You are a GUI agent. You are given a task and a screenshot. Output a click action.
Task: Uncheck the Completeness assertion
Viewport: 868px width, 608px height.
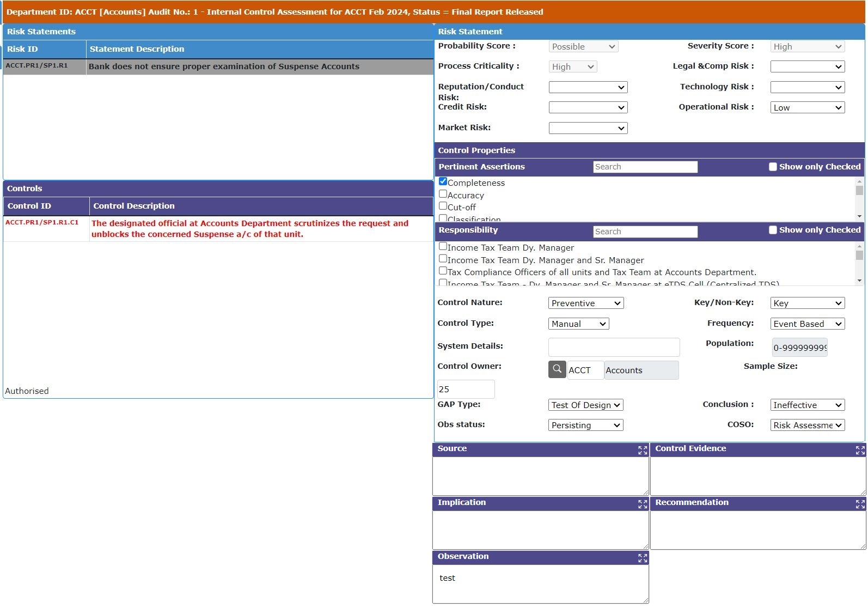point(443,181)
